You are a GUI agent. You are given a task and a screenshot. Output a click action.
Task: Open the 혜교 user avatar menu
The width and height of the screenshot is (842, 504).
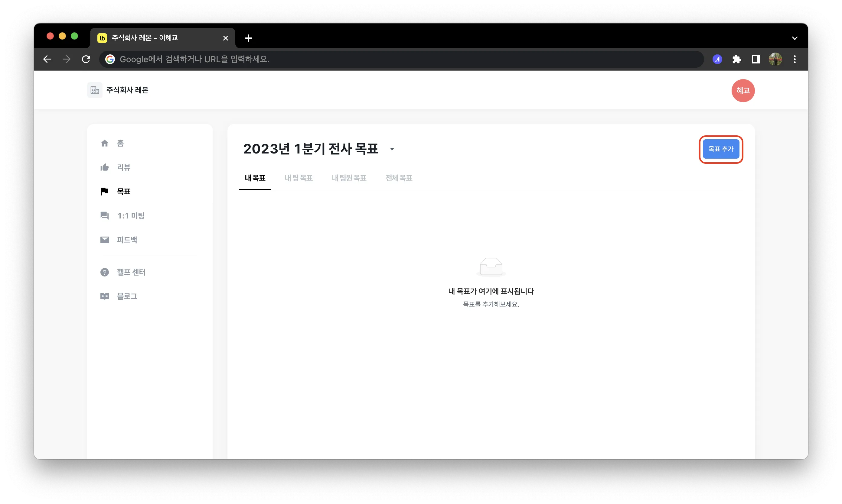click(743, 91)
